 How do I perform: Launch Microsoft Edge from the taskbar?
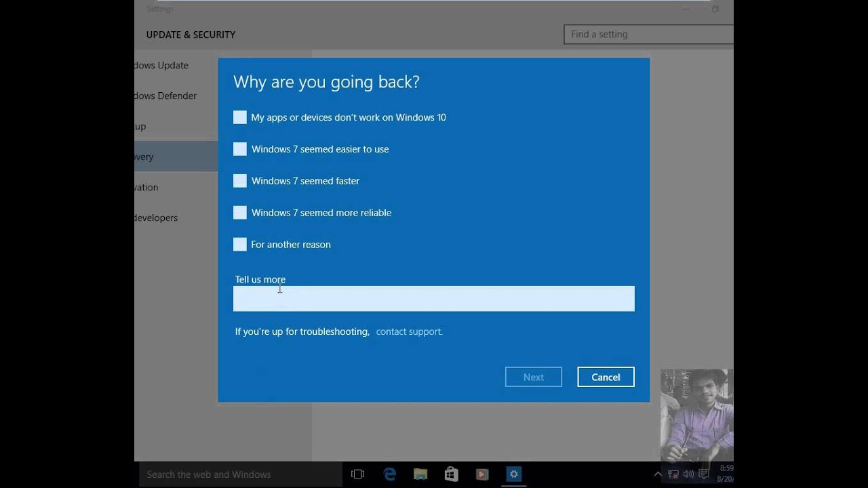(x=389, y=474)
